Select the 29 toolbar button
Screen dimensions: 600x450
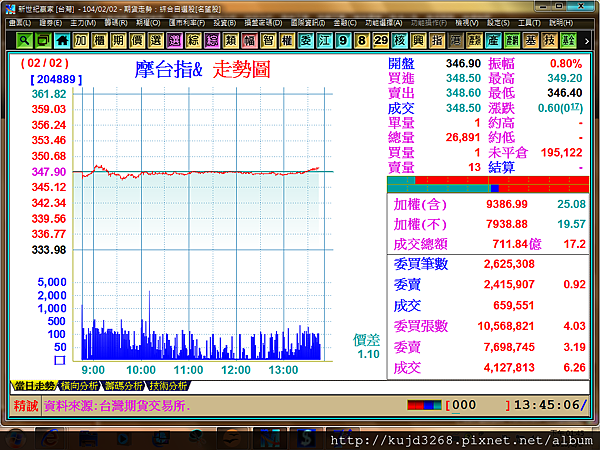tap(381, 40)
